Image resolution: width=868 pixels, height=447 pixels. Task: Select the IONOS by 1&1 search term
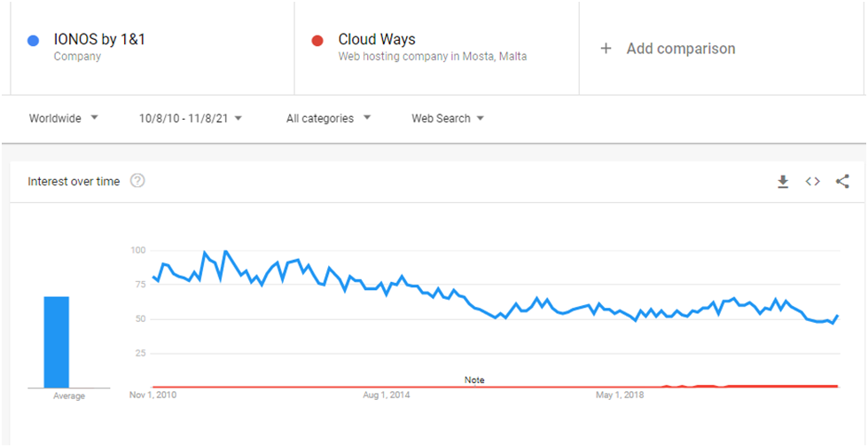99,39
